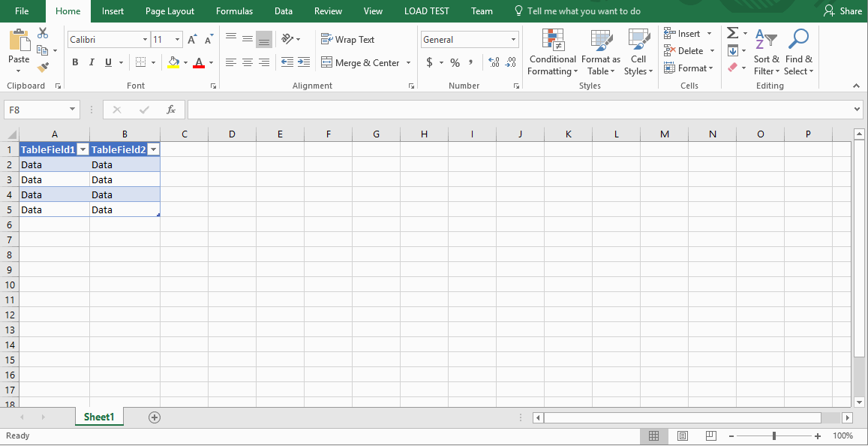This screenshot has width=868, height=446.
Task: Click the New Sheet plus button
Action: [154, 417]
